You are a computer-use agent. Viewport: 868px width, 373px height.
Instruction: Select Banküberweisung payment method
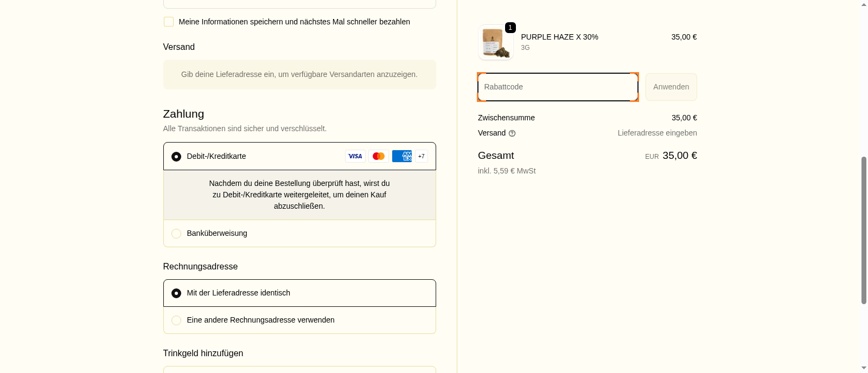[176, 234]
